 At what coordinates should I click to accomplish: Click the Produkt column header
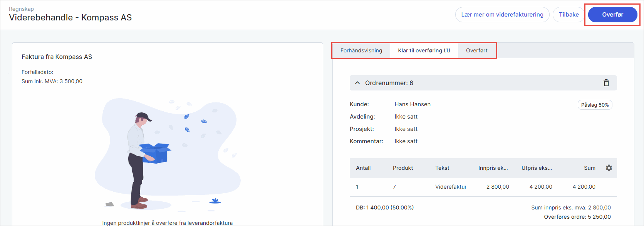pos(402,168)
